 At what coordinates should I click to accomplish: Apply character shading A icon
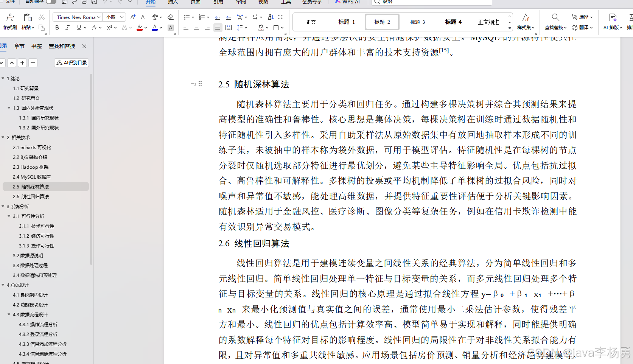[x=171, y=28]
